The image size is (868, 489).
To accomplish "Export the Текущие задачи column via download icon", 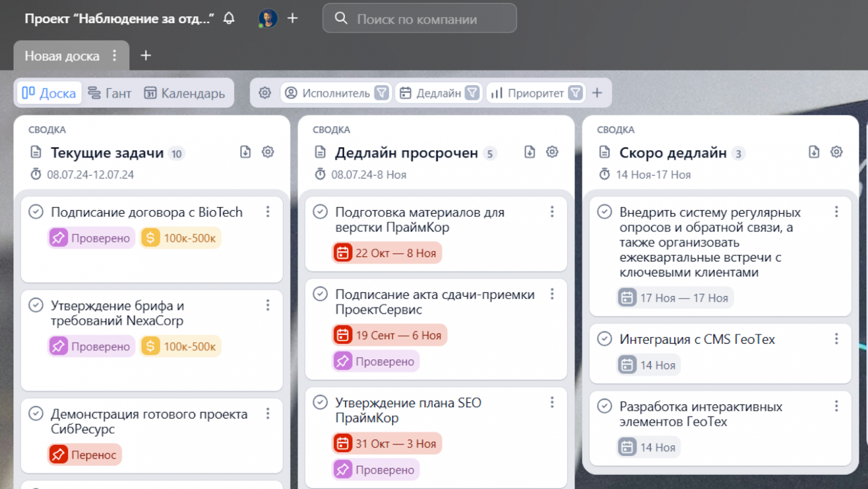I will tap(245, 151).
